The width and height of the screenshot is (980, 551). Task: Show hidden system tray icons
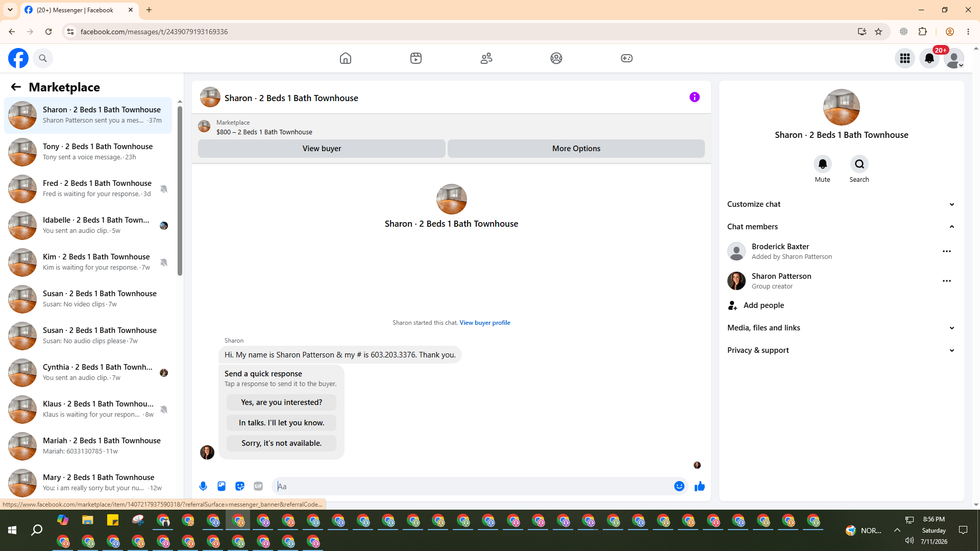[x=897, y=530]
